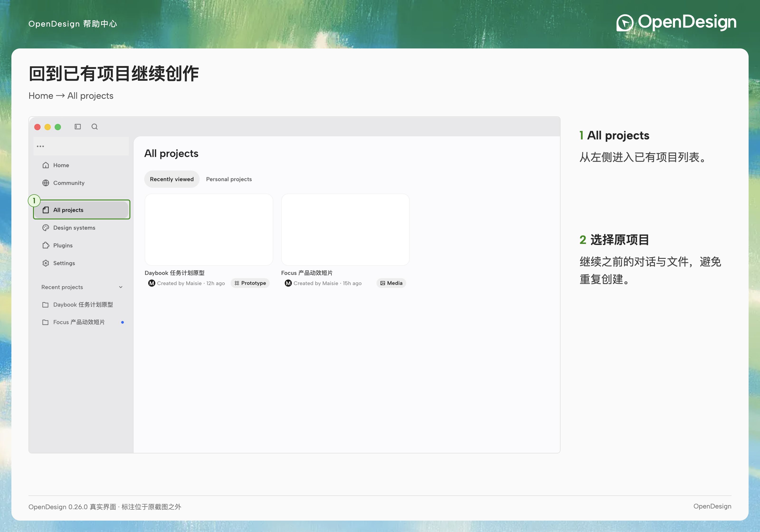760x532 pixels.
Task: Click the Plugins puzzle icon
Action: (x=46, y=245)
